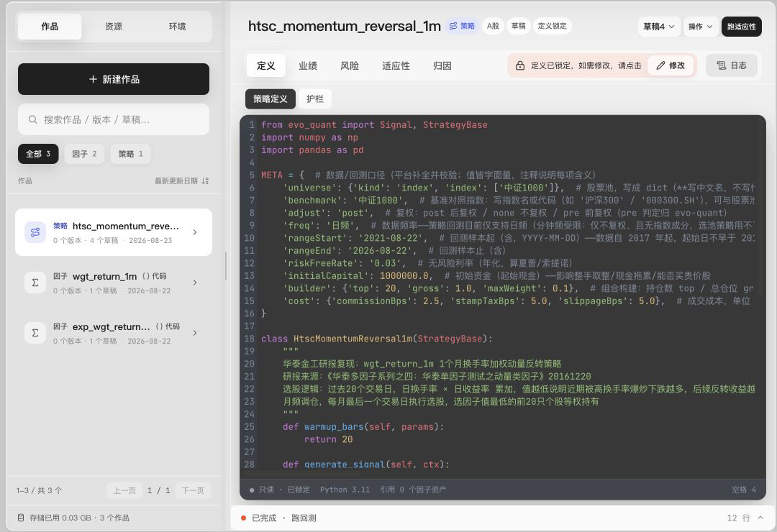Click the '已锁定' status bar text
Image resolution: width=777 pixels, height=532 pixels.
pos(299,490)
